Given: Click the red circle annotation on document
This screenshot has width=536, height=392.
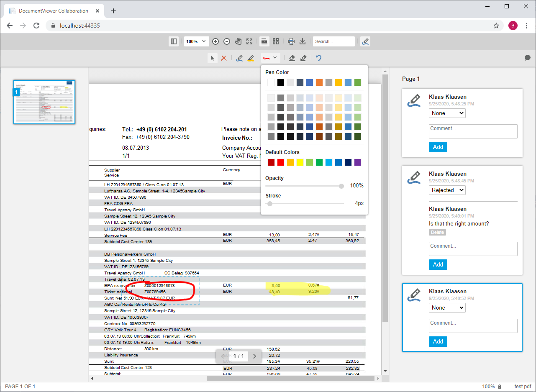Looking at the screenshot, I should (x=160, y=290).
